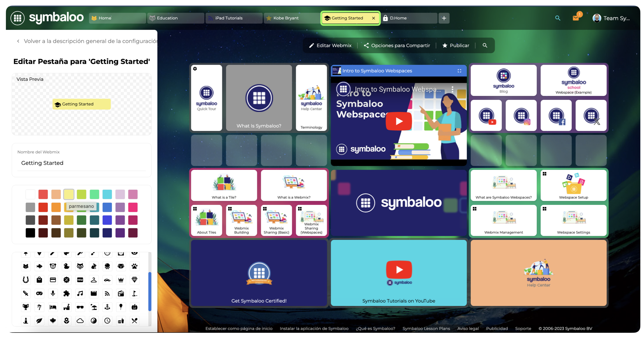Choose the radio tab icon
644x337 pixels.
point(121,293)
